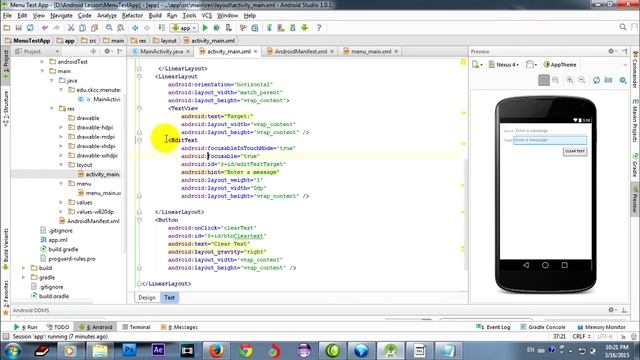Open the Nexus 4 device dropdown
Viewport: 640px width, 360px height.
pyautogui.click(x=504, y=64)
